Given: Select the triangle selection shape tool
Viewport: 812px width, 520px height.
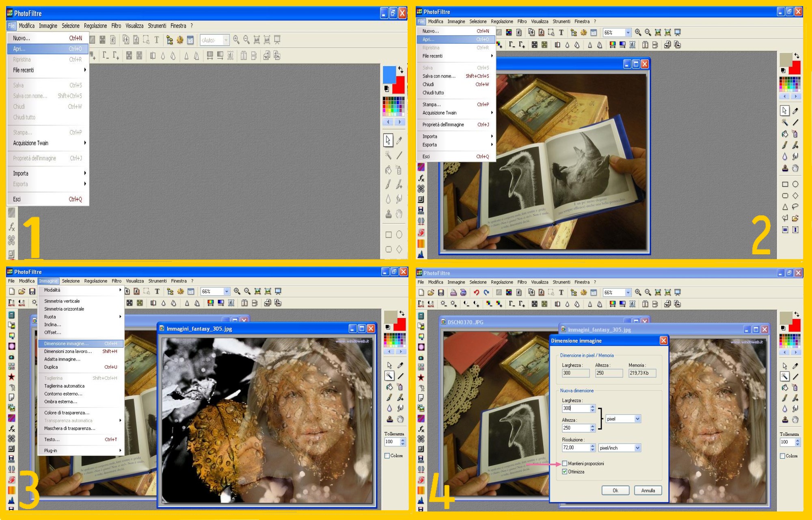Looking at the screenshot, I should 785,206.
